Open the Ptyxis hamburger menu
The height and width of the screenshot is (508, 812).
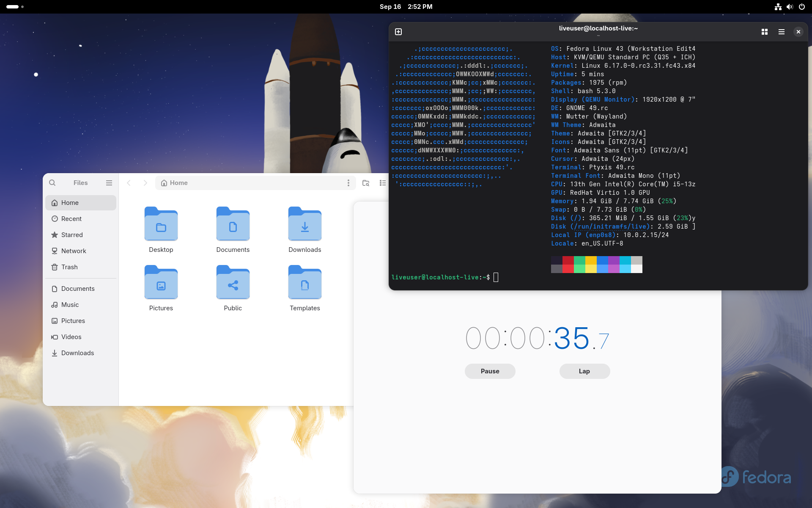coord(781,31)
